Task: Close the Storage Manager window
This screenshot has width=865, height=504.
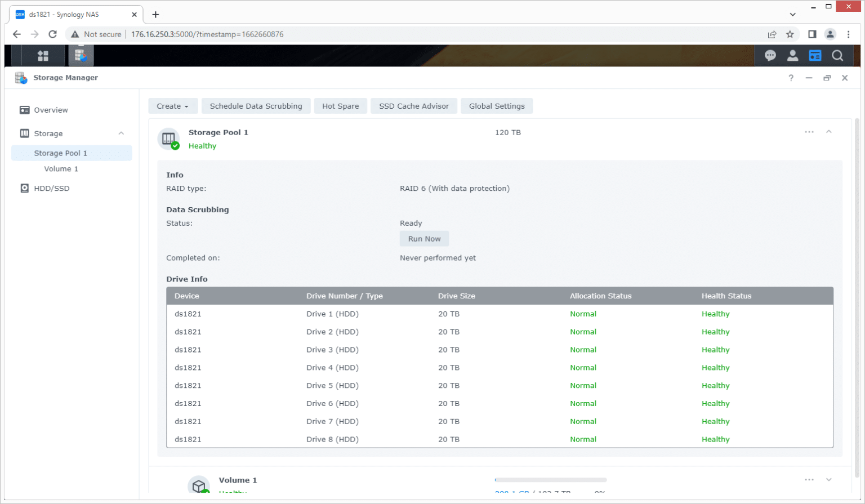Action: (x=845, y=78)
